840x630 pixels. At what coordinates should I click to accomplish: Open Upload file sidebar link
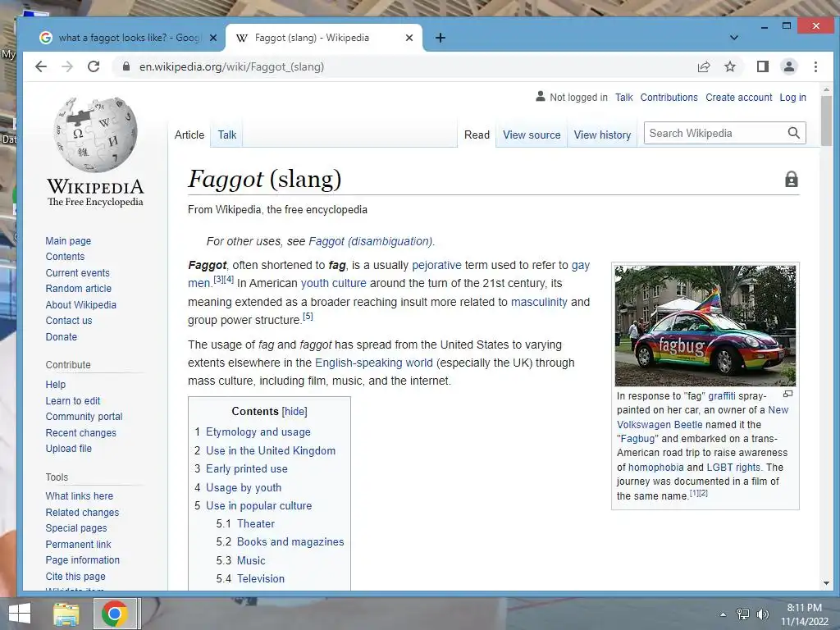coord(68,449)
